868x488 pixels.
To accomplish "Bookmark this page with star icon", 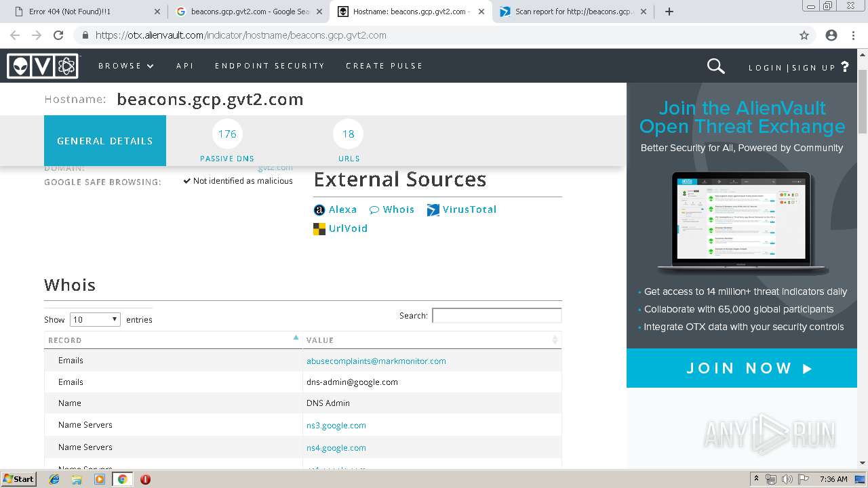I will tap(804, 35).
